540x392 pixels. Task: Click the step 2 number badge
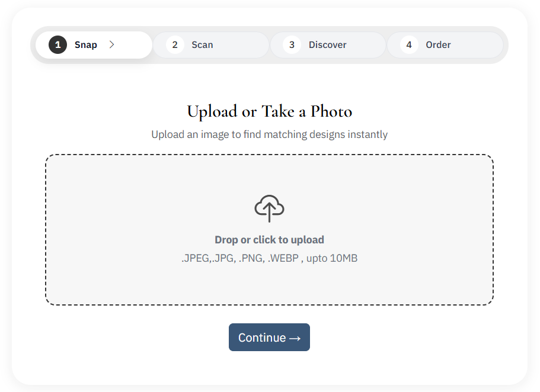(x=175, y=45)
